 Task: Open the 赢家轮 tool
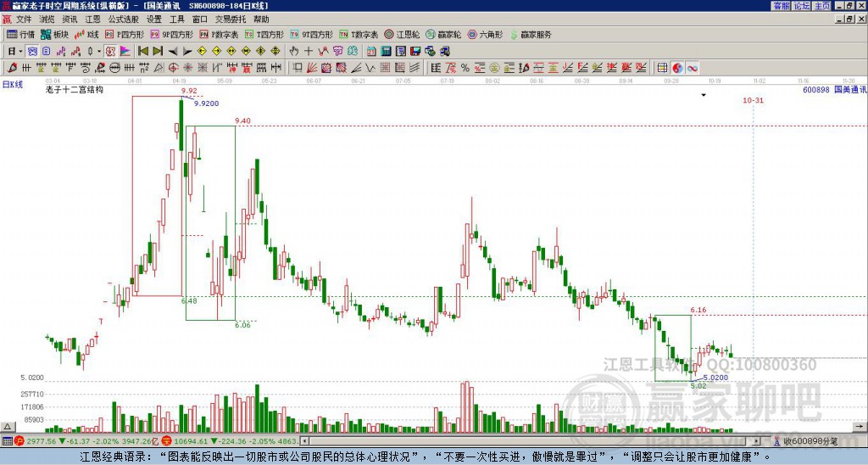tap(443, 34)
